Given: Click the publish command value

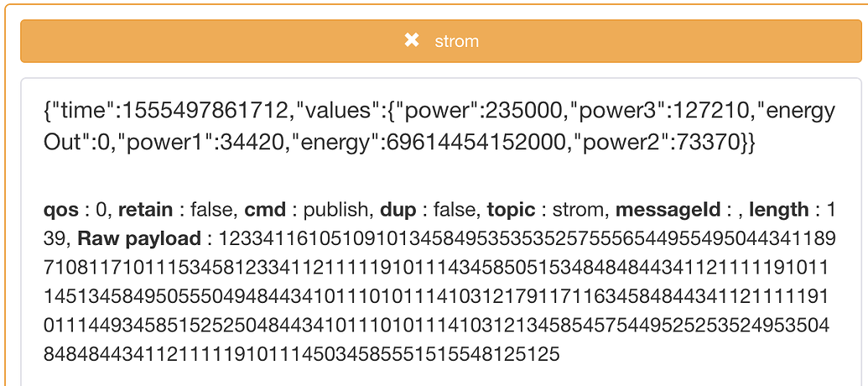Looking at the screenshot, I should 337,210.
